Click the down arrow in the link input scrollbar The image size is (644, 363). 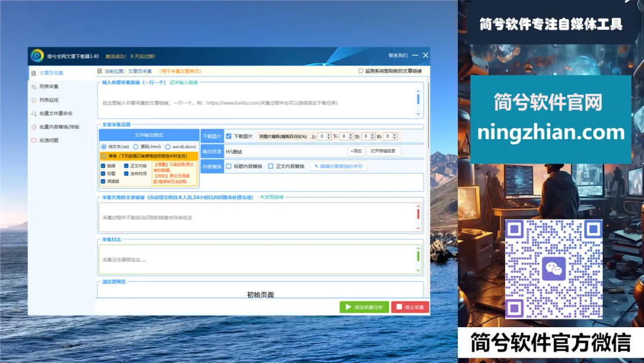point(418,114)
